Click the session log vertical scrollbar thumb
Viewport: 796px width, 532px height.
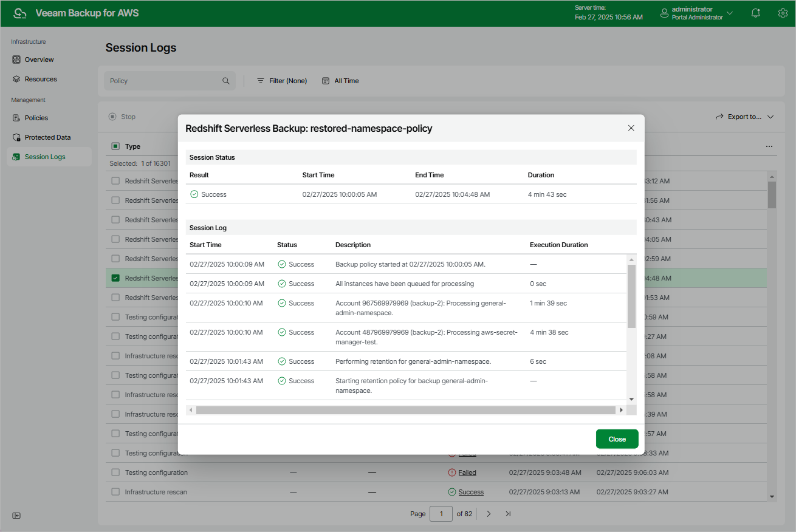click(631, 297)
